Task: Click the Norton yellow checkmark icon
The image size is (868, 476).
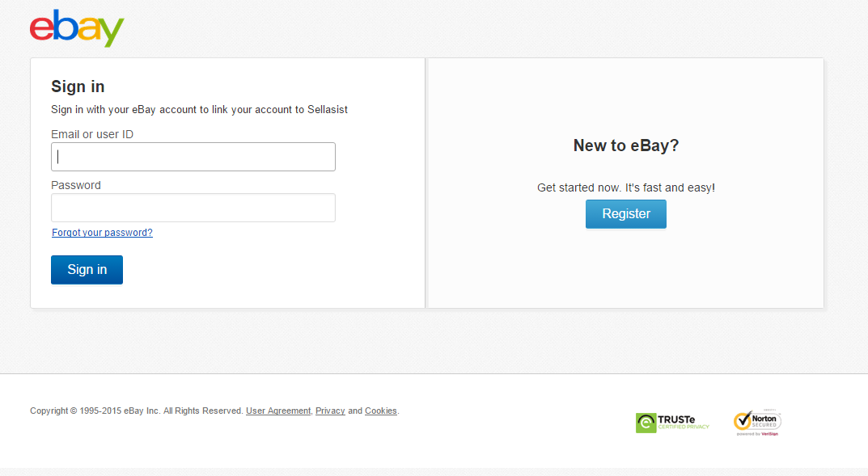Action: point(743,421)
